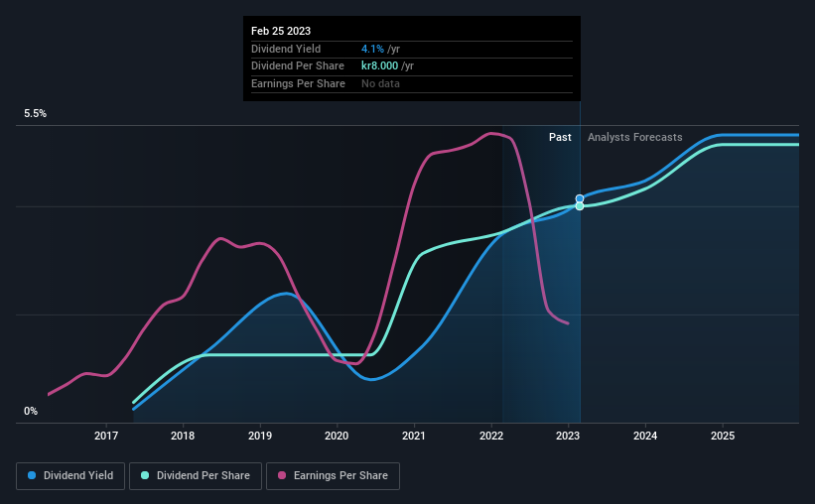Click the blue Dividend Yield data point marker
The width and height of the screenshot is (815, 504).
580,198
